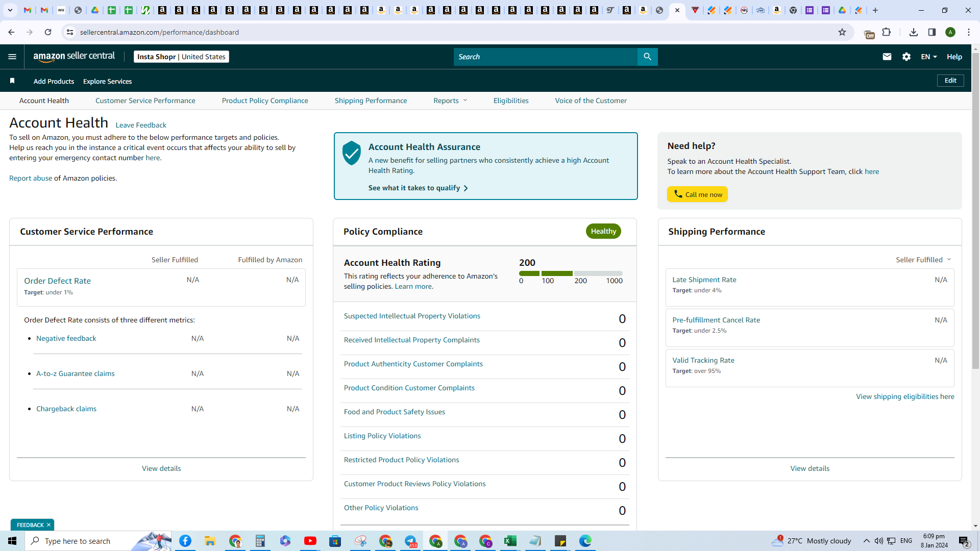
Task: Click Add Products in the favorites bar
Action: (54, 81)
